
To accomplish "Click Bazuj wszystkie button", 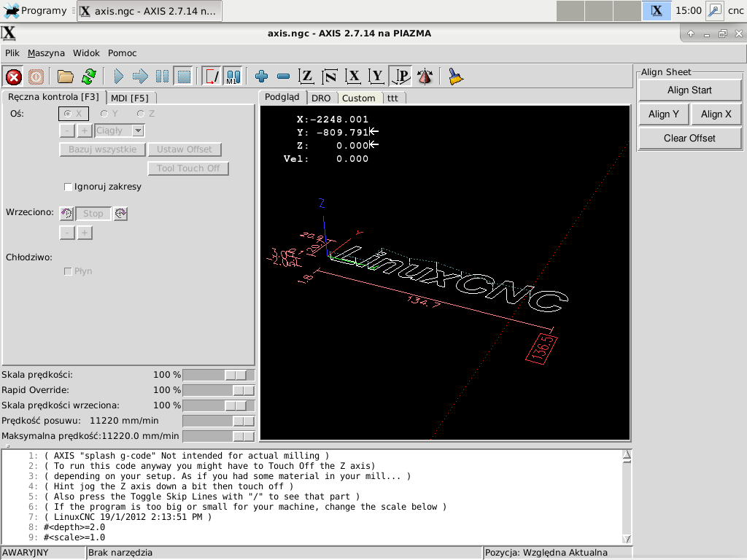I will point(102,149).
